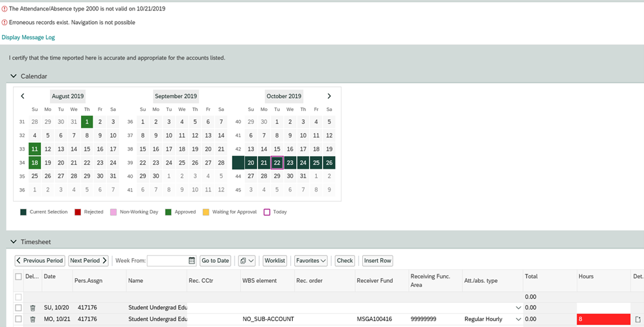Click the copy icon dropdown in timesheet toolbar
Image resolution: width=644 pixels, height=327 pixels.
tap(246, 261)
